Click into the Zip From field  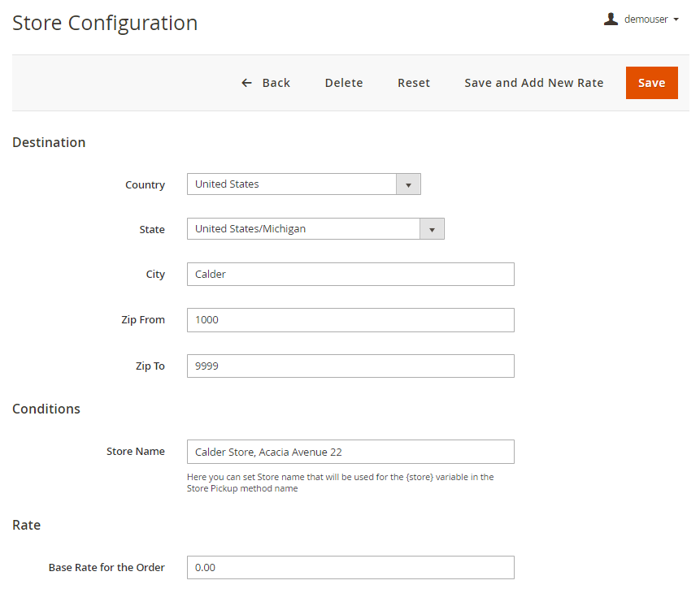point(350,320)
